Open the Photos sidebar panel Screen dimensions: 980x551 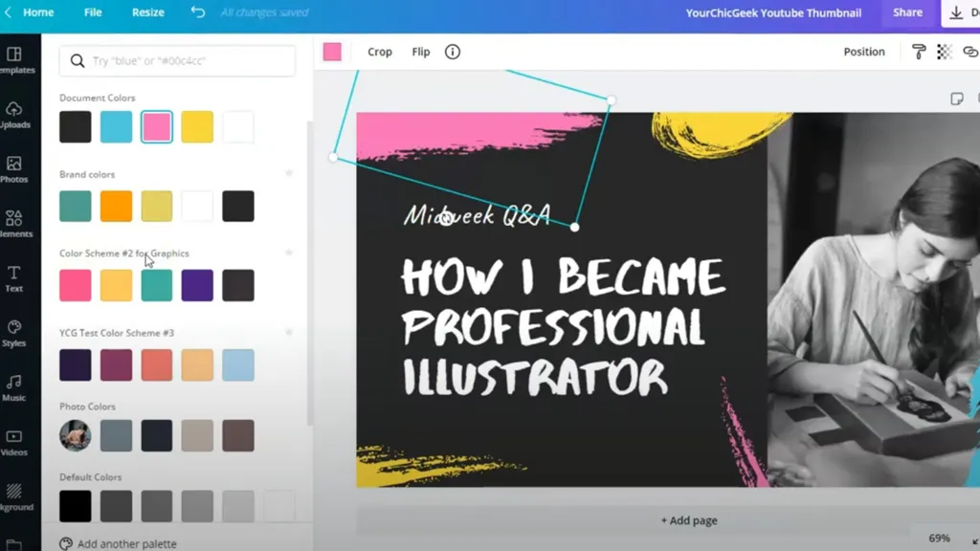coord(15,170)
